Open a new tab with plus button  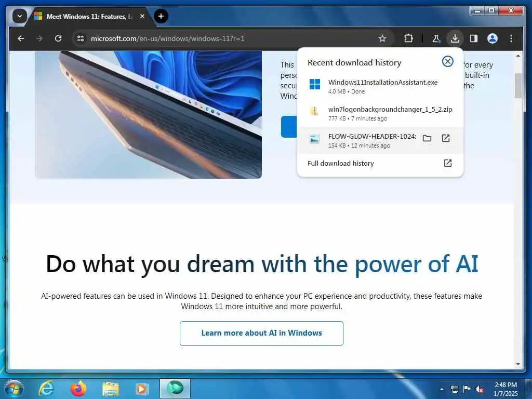coord(161,16)
